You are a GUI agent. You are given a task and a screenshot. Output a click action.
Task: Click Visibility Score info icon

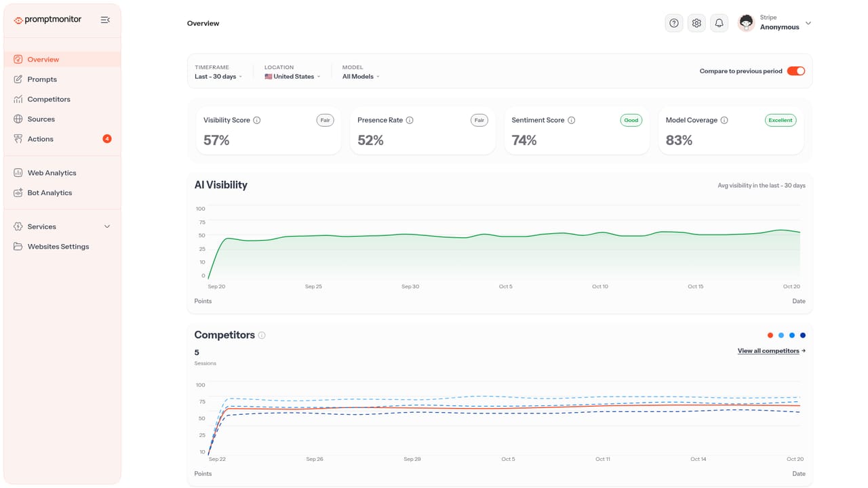point(257,120)
